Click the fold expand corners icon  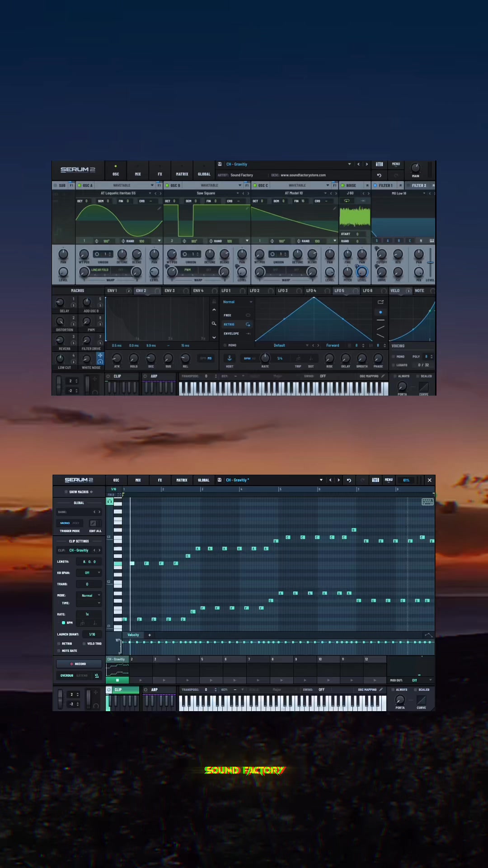[119, 495]
